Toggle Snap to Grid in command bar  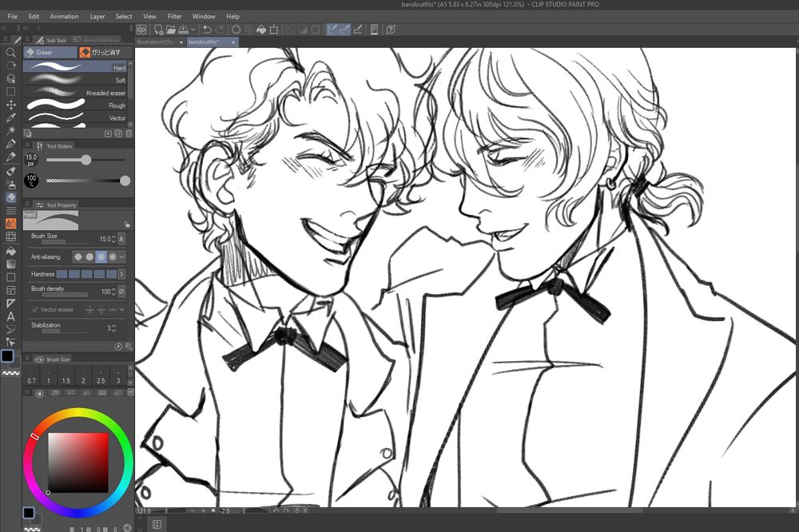point(358,30)
